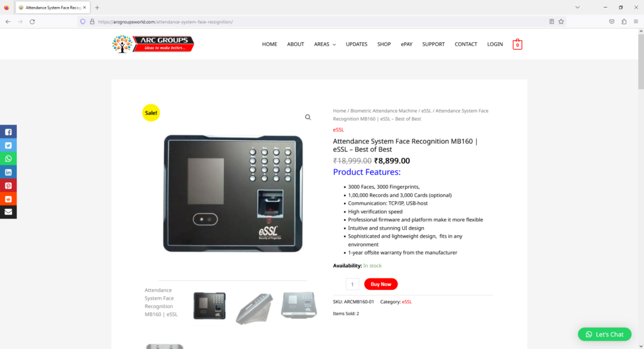Zoom the product image with the magnifier
The width and height of the screenshot is (644, 349).
(308, 118)
